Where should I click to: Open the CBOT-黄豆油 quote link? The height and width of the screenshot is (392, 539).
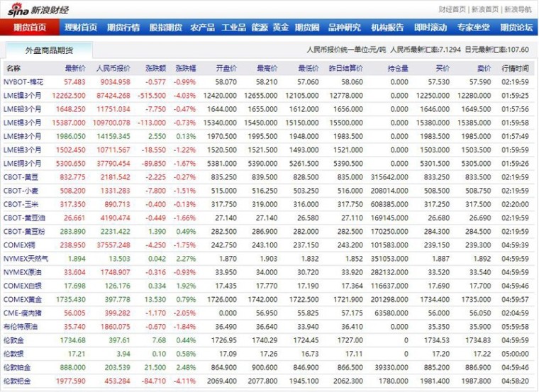(24, 218)
